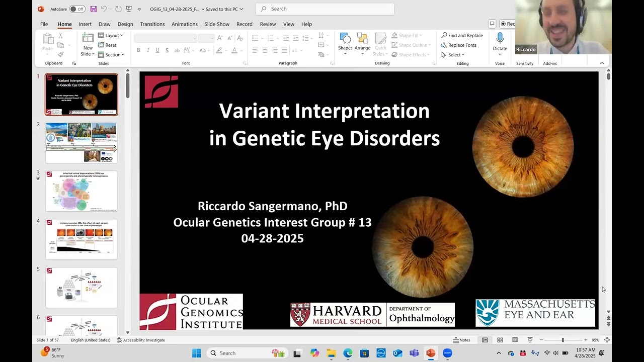This screenshot has height=362, width=644.
Task: Switch to Slide Sorter view icon
Action: point(500,340)
